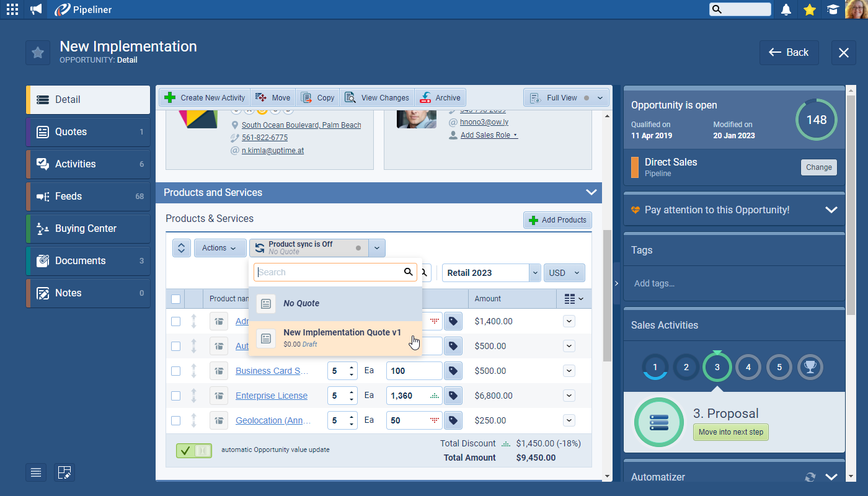Open the apps grid menu icon
The width and height of the screenshot is (868, 496).
(x=12, y=9)
